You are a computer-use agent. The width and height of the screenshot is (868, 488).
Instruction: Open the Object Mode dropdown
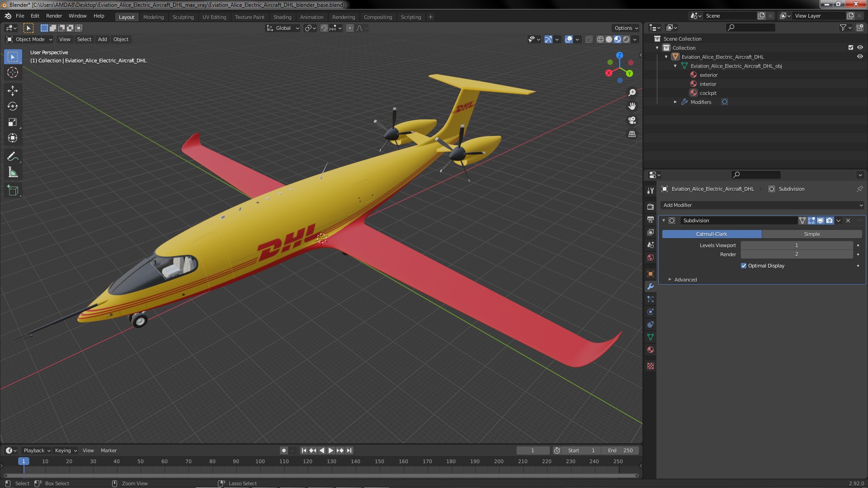[x=29, y=39]
